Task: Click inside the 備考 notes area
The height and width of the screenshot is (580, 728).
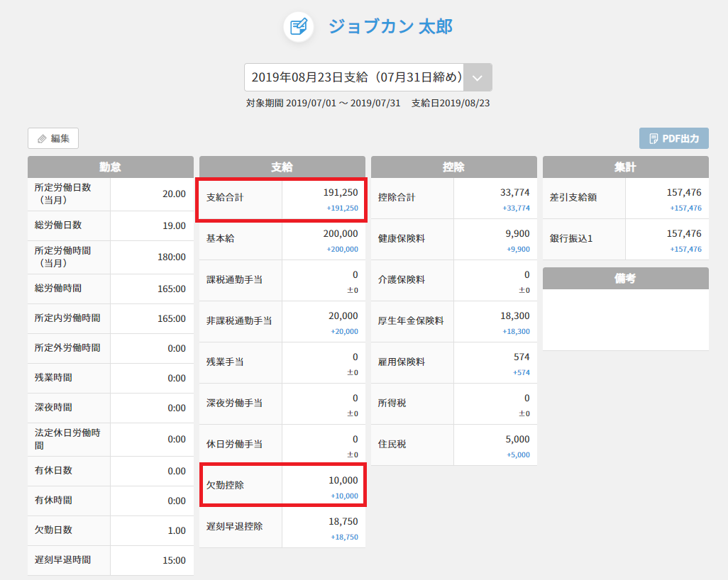Action: 625,319
